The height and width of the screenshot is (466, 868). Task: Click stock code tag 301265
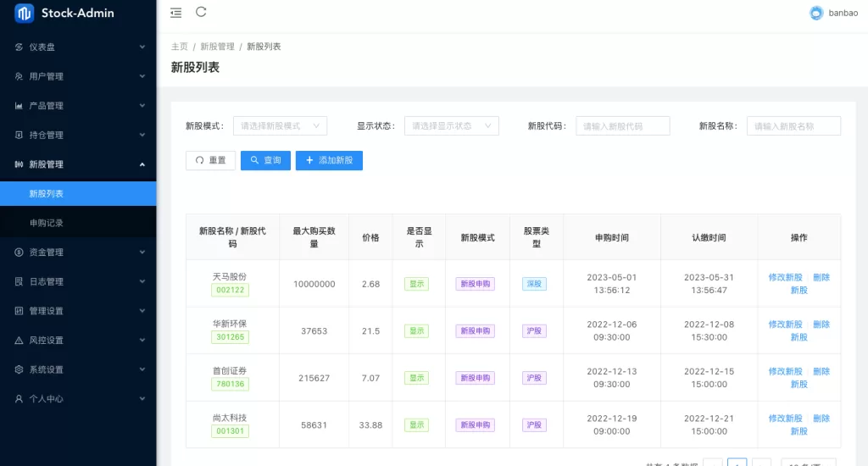coord(231,337)
